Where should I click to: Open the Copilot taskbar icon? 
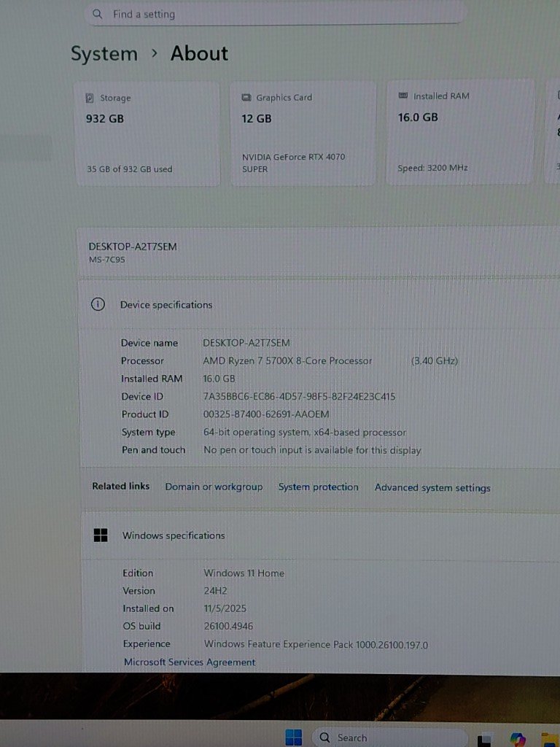pos(518,738)
